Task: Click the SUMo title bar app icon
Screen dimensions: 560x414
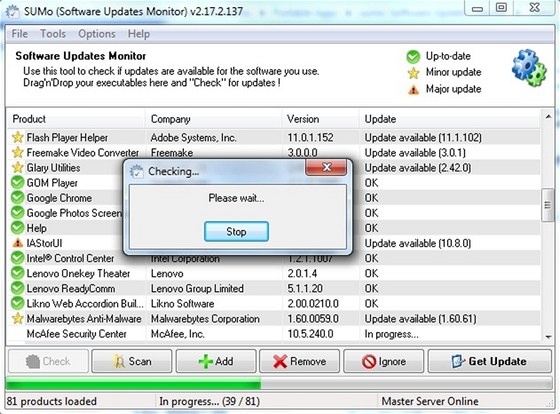Action: (13, 11)
